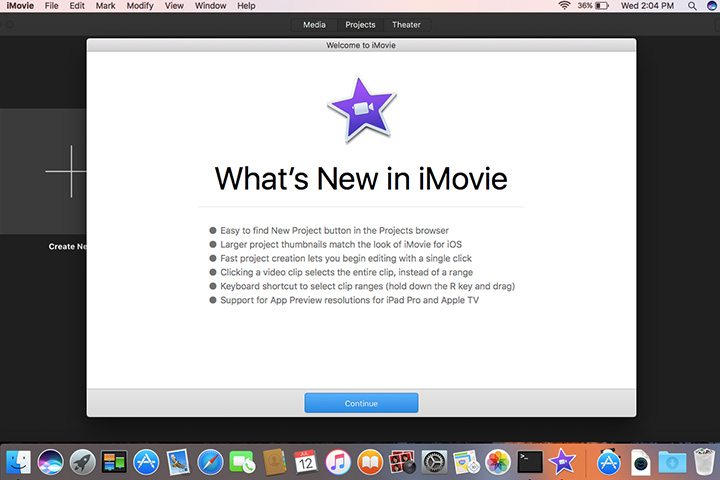This screenshot has width=720, height=480.
Task: Open the Window menu
Action: 210,6
